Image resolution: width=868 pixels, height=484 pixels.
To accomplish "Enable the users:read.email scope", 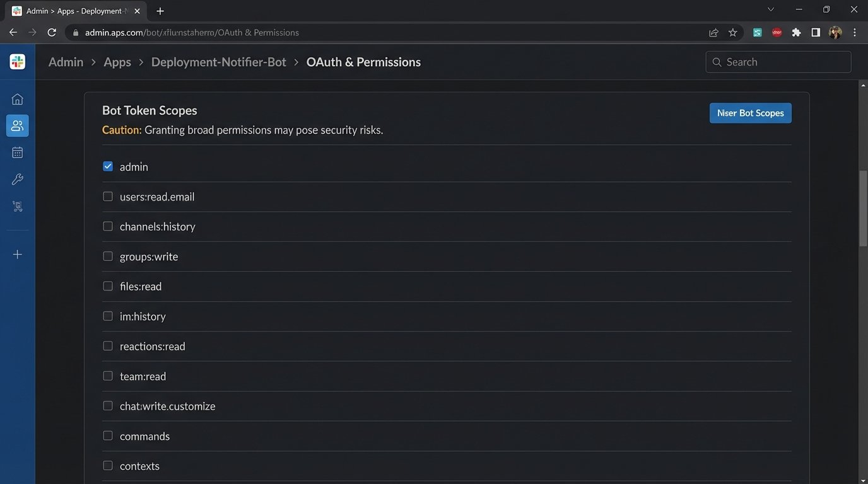I will 108,196.
